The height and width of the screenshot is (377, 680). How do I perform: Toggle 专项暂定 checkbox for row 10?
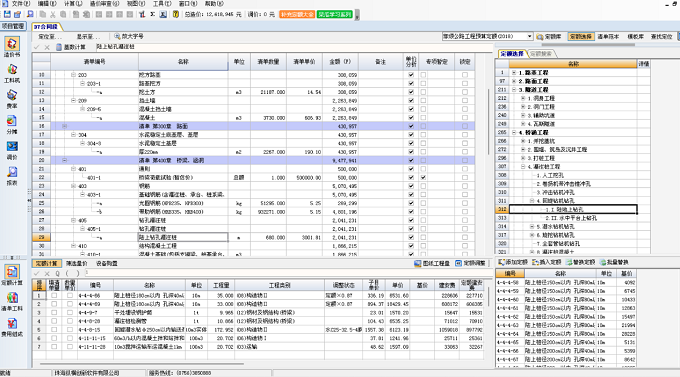click(x=423, y=75)
